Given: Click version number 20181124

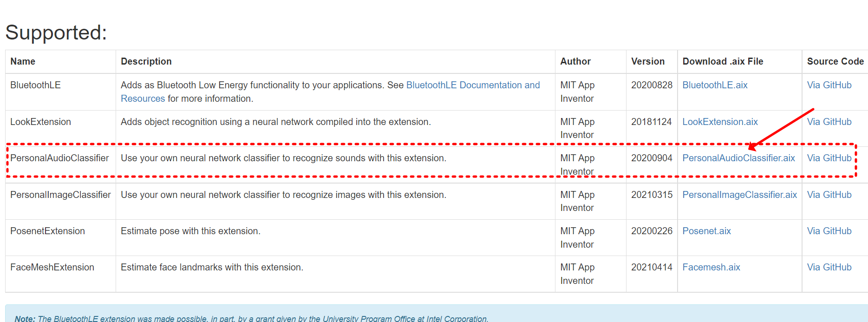Looking at the screenshot, I should pyautogui.click(x=651, y=122).
